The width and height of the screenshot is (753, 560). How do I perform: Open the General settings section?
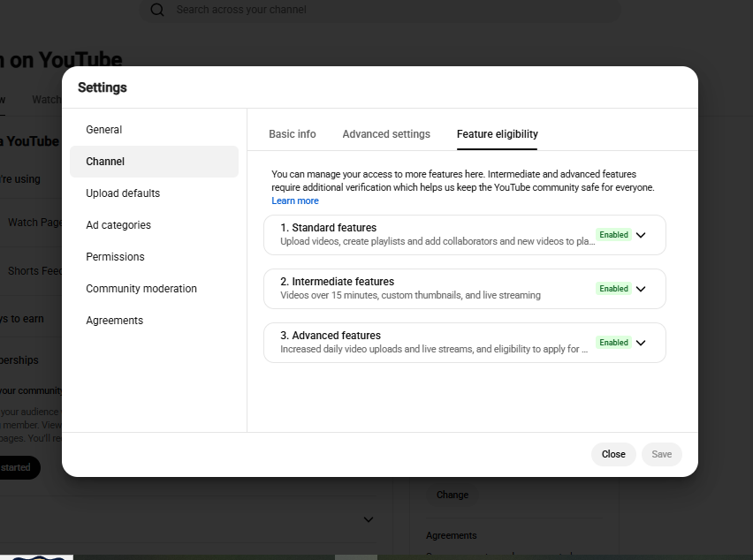point(154,130)
